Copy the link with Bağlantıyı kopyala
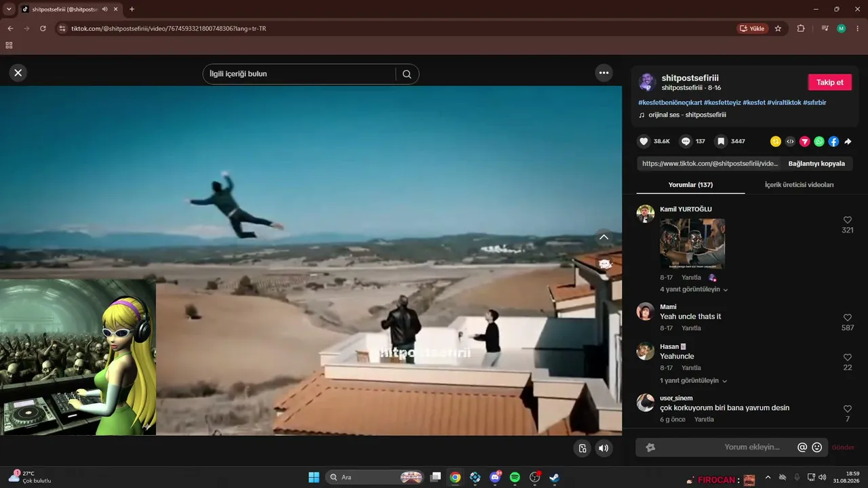868x488 pixels. click(x=816, y=163)
